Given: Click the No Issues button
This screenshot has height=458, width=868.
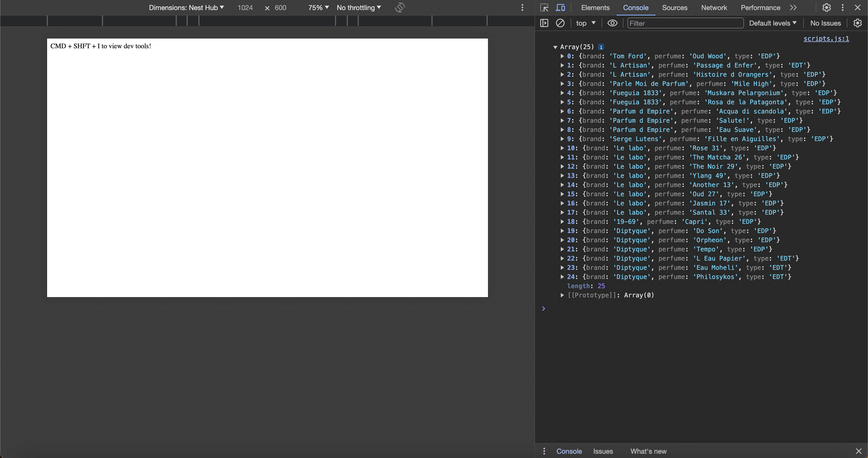Looking at the screenshot, I should tap(825, 23).
